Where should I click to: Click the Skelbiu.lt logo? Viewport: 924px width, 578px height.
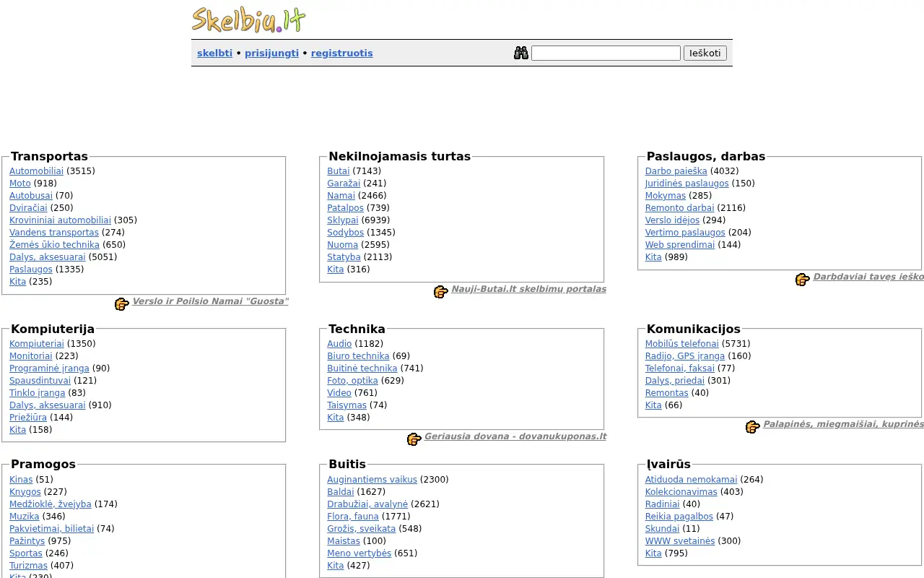[249, 20]
